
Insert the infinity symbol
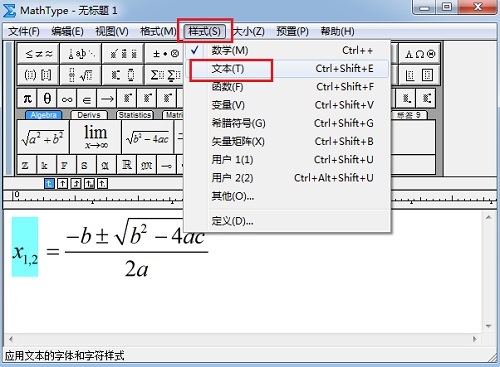[67, 98]
